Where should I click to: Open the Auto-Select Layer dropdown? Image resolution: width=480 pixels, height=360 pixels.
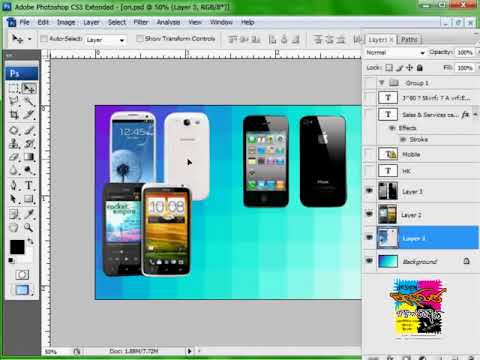pyautogui.click(x=105, y=40)
